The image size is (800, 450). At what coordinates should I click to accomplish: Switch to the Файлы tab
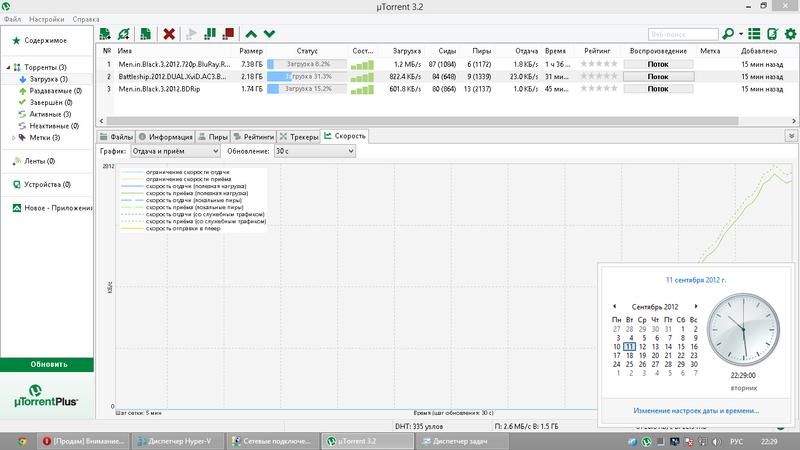click(116, 137)
